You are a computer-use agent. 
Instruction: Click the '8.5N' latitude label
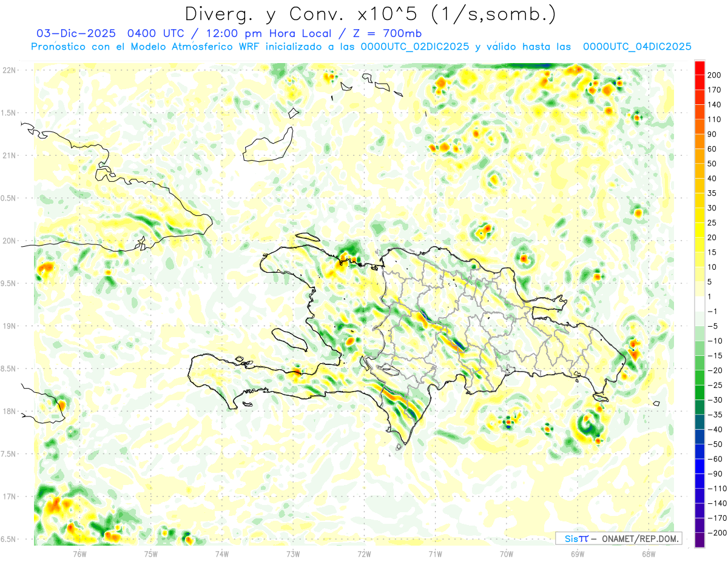pyautogui.click(x=9, y=369)
